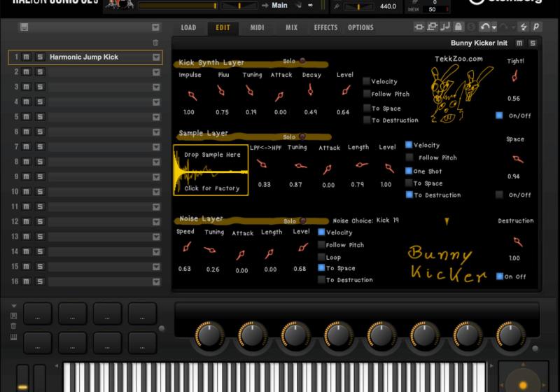Click the pad trash icon beside trigger pads
560x392 pixels.
[x=13, y=326]
